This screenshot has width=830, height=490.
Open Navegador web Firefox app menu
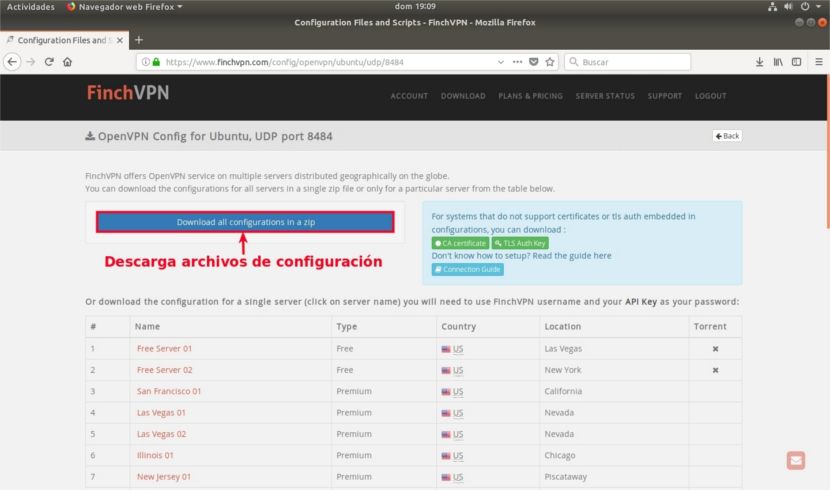(x=124, y=7)
